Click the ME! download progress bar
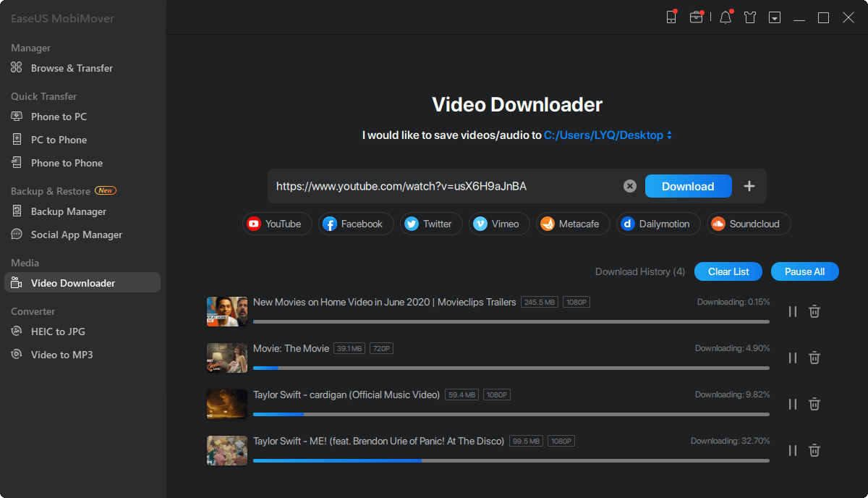The width and height of the screenshot is (868, 498). pos(511,460)
